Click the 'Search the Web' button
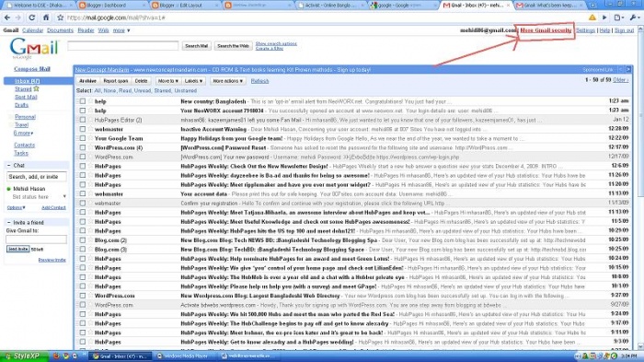Image resolution: width=644 pixels, height=362 pixels. [x=233, y=46]
